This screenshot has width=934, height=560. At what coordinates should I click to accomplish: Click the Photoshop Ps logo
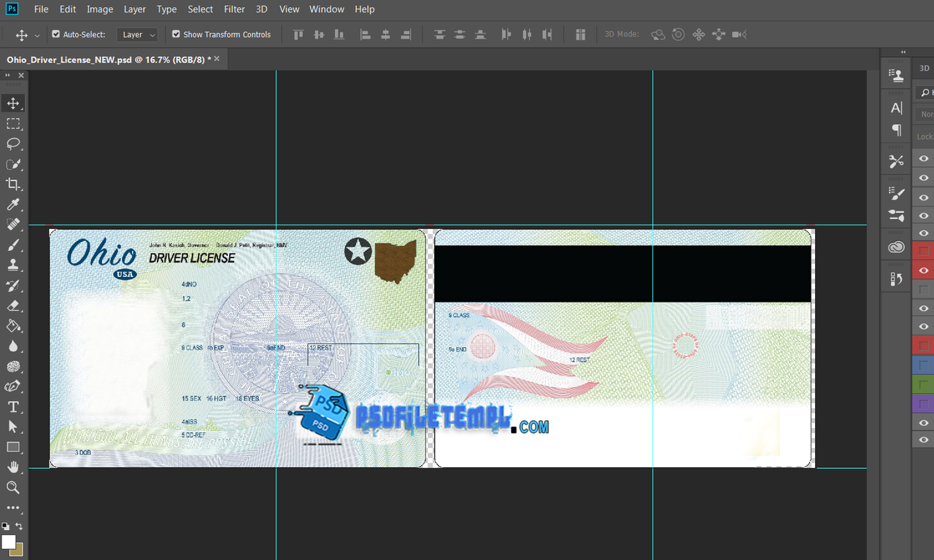(x=12, y=9)
